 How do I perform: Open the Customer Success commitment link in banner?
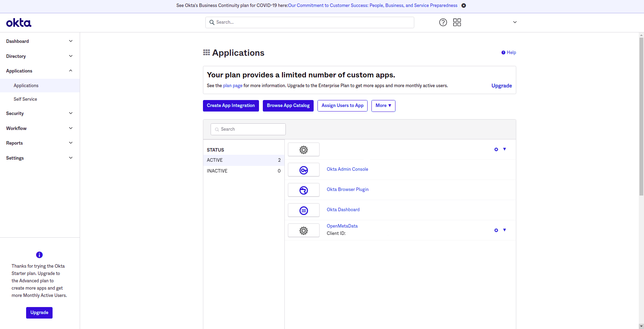click(x=373, y=6)
